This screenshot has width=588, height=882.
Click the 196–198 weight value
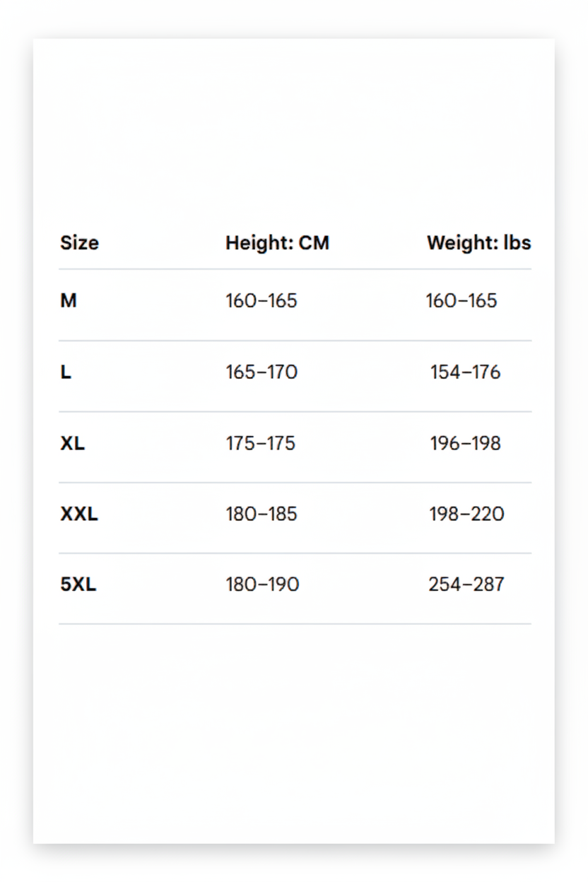tap(465, 444)
